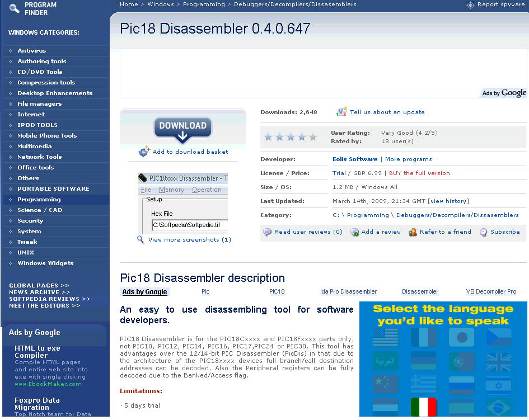Viewport: 529px width, 420px height.
Task: Click the Disassembler ad link
Action: click(420, 291)
